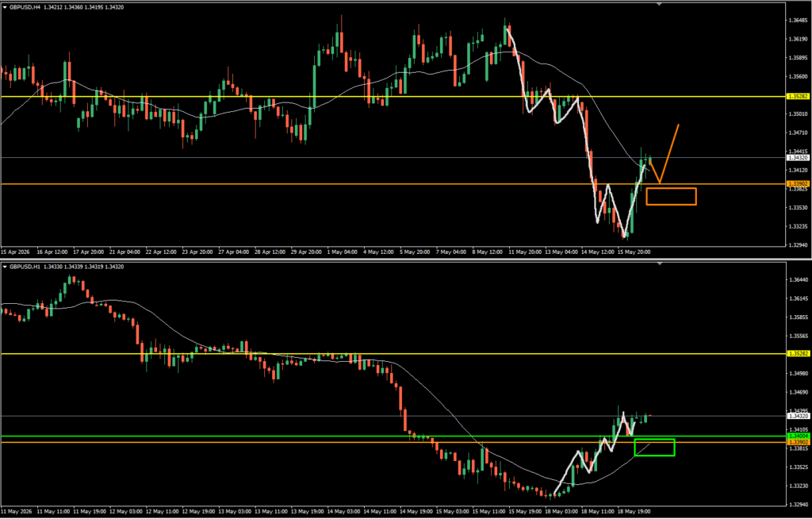Click the 15 May 20:00 time axis label

pyautogui.click(x=632, y=252)
